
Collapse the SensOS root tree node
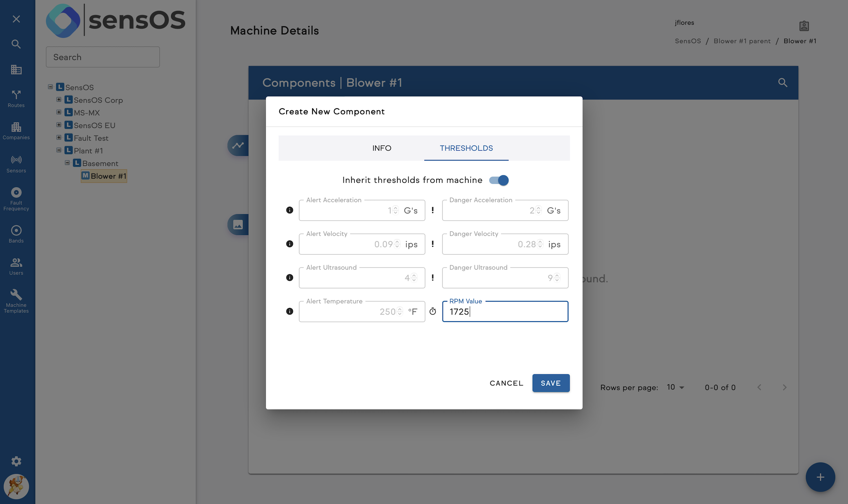click(x=50, y=87)
